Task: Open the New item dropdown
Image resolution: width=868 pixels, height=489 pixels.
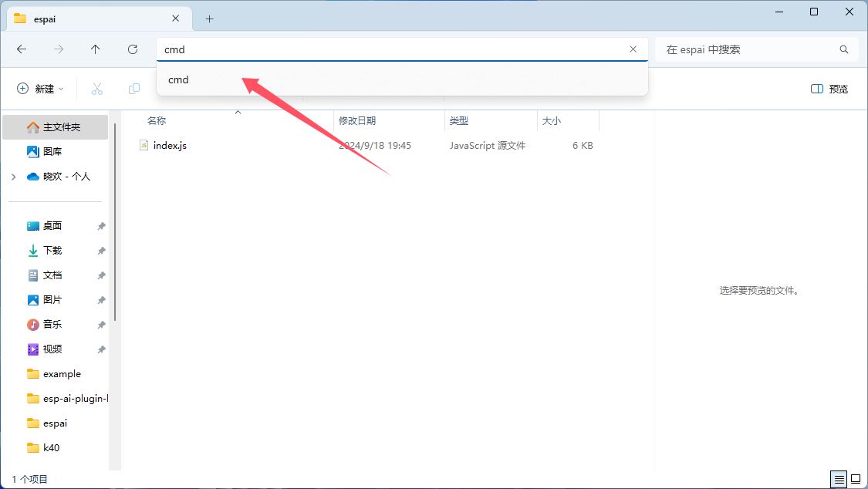Action: tap(40, 89)
